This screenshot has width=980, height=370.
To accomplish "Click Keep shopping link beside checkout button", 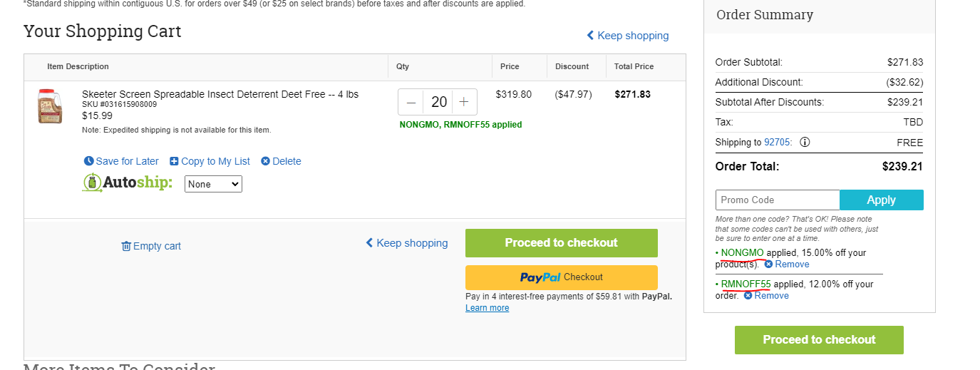I will [x=407, y=243].
